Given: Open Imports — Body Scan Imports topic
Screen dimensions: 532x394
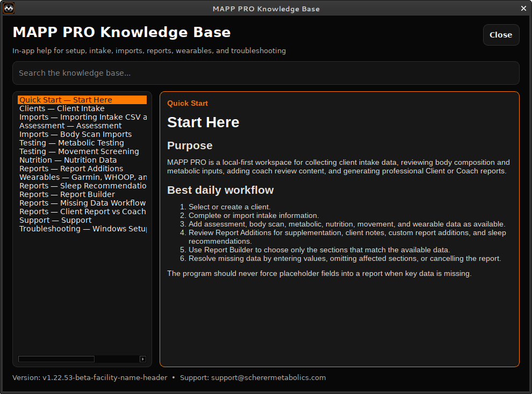Looking at the screenshot, I should click(82, 134).
